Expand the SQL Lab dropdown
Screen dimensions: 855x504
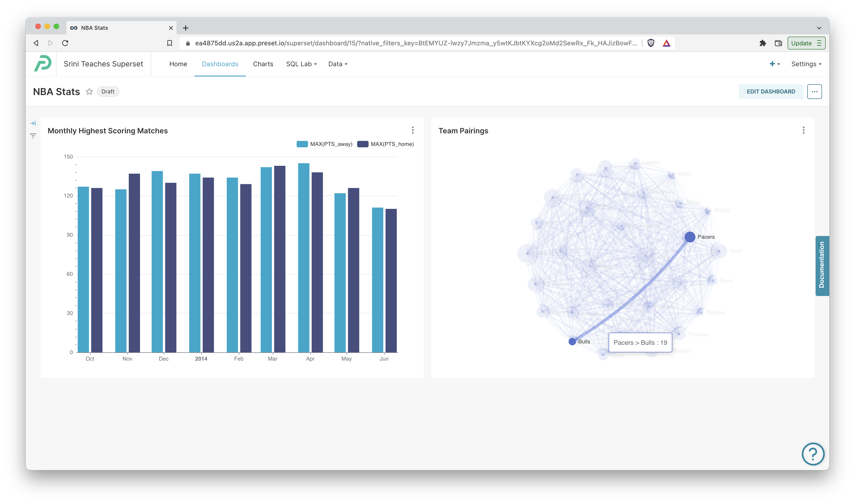301,64
